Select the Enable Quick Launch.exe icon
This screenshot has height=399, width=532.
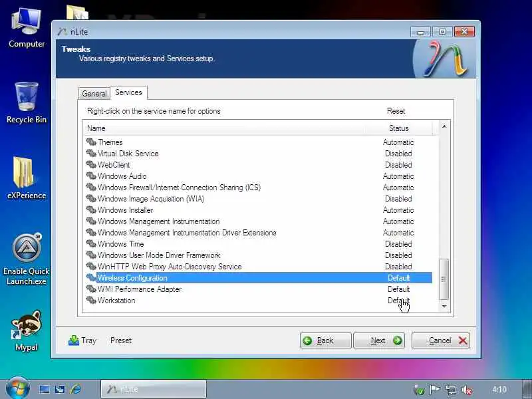(27, 259)
